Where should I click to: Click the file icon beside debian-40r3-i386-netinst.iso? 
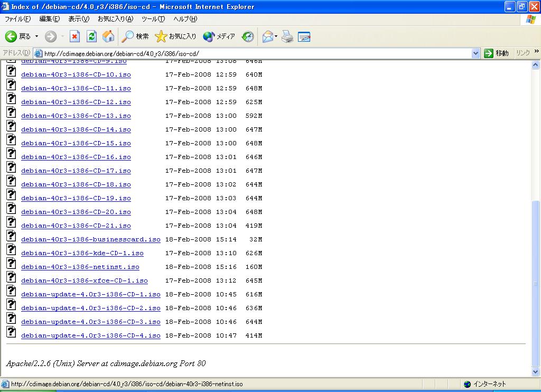pyautogui.click(x=11, y=263)
